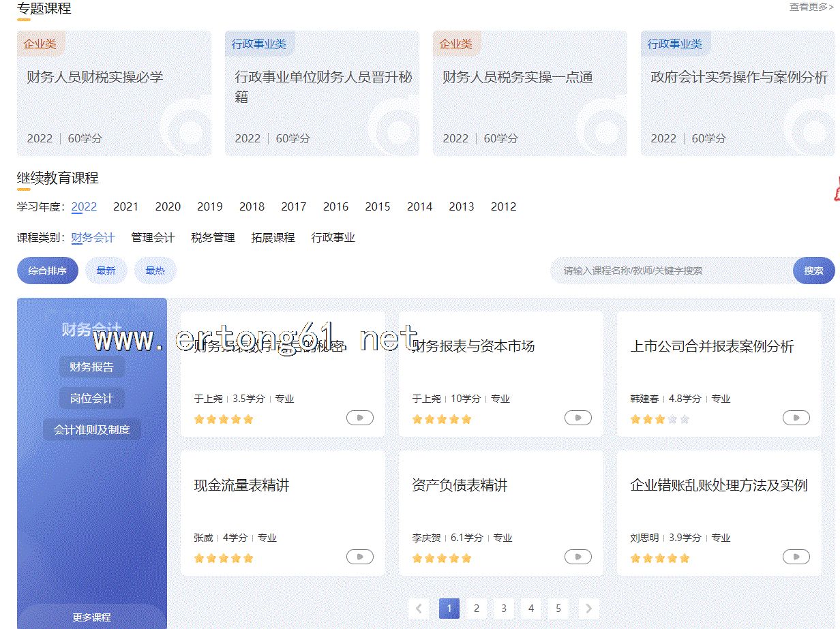The height and width of the screenshot is (629, 840).
Task: Click play icon on 资产负债表精讲 card
Action: pyautogui.click(x=577, y=557)
